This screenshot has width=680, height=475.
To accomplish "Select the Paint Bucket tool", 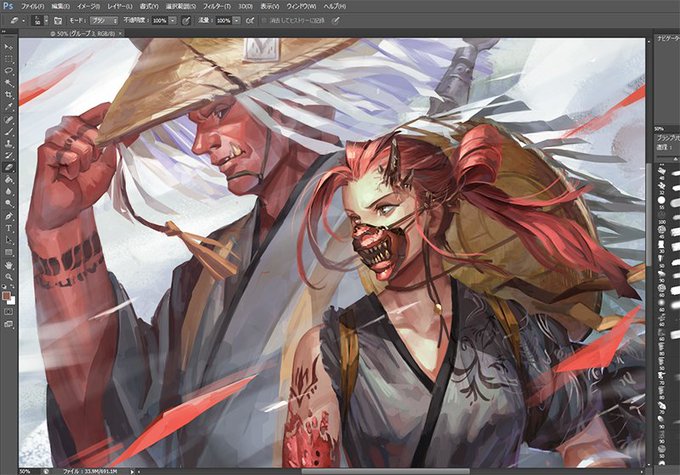I will (8, 180).
